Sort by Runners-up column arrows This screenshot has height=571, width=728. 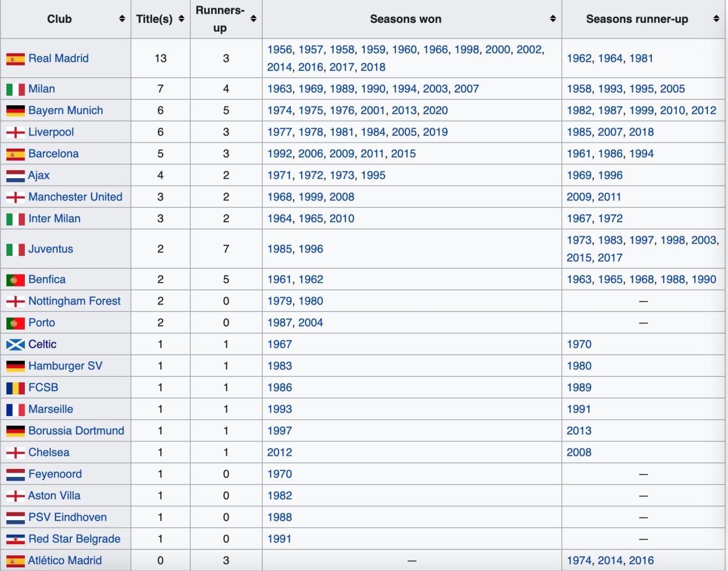(x=253, y=19)
